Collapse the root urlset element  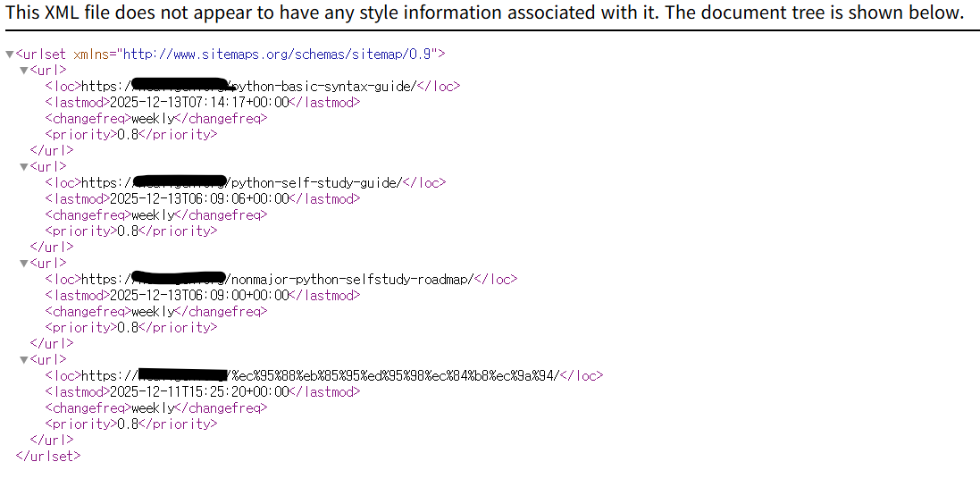click(10, 55)
